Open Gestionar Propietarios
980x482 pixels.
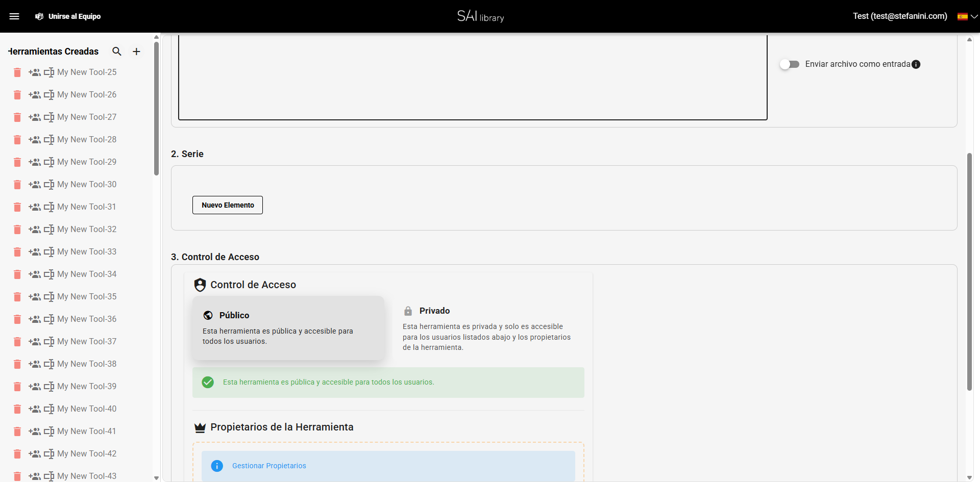tap(269, 466)
